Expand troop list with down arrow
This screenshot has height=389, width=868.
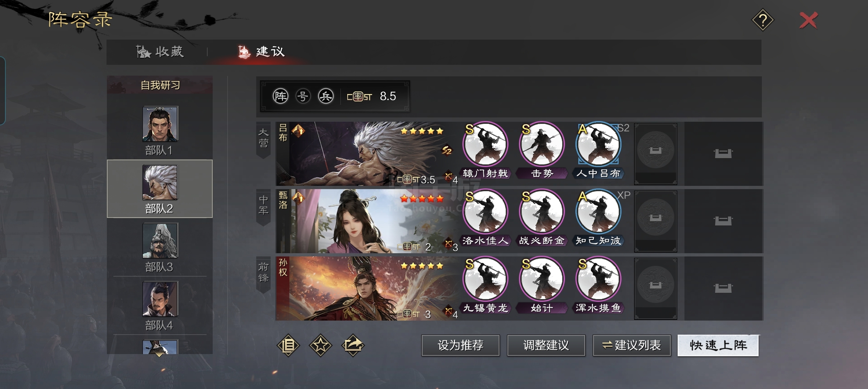point(159,354)
